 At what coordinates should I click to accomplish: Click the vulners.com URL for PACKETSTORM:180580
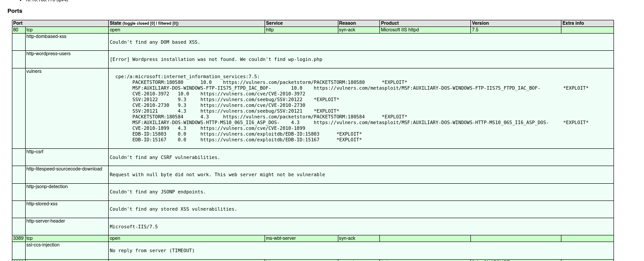click(294, 83)
